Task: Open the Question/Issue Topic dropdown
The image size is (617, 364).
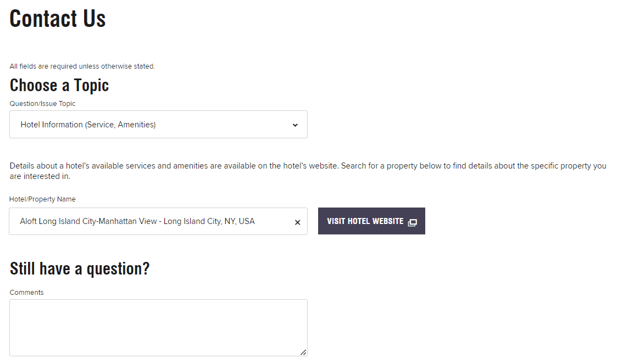Action: (x=158, y=125)
